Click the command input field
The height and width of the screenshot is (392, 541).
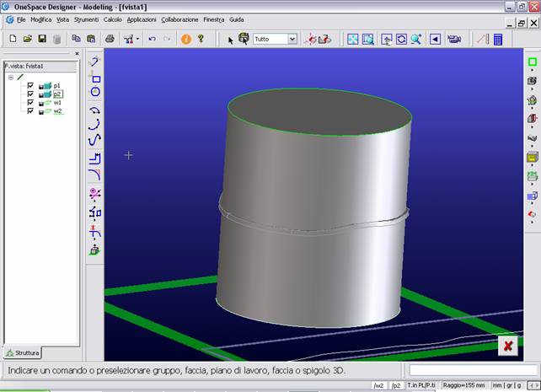[474, 370]
